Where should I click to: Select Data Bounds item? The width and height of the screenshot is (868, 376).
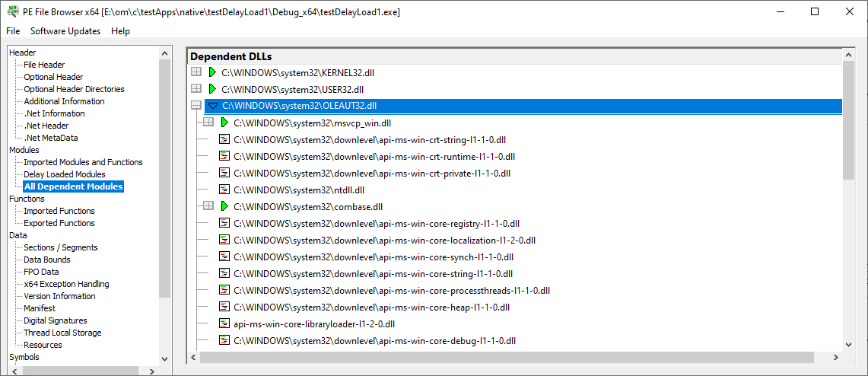[47, 260]
